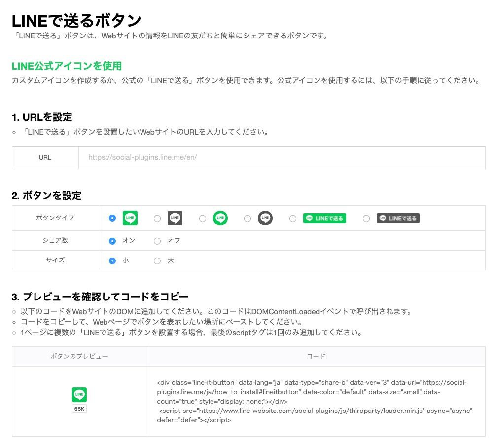Set size to 小
The image size is (495, 448).
click(112, 261)
